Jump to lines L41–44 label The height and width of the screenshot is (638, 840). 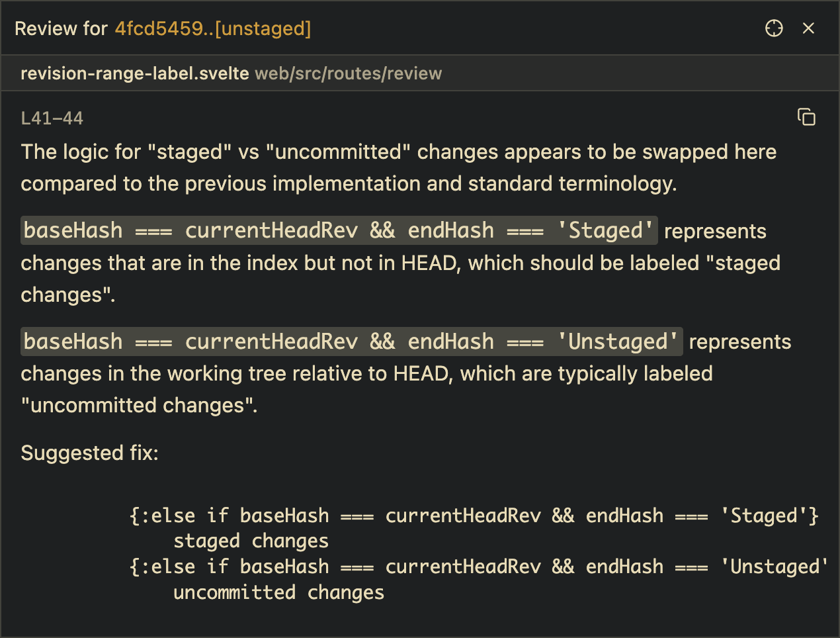[x=52, y=118]
